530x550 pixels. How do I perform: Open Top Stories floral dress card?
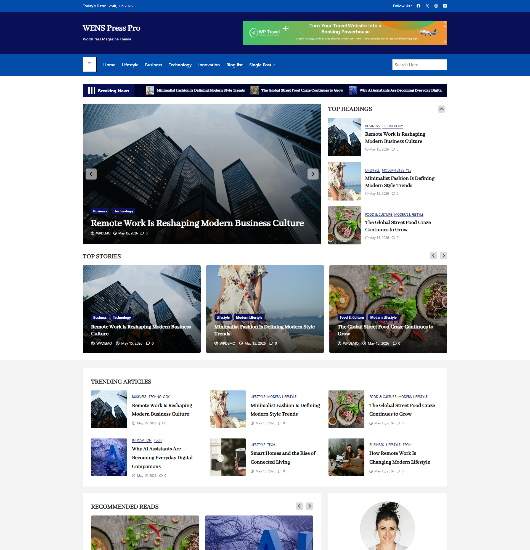pyautogui.click(x=265, y=309)
